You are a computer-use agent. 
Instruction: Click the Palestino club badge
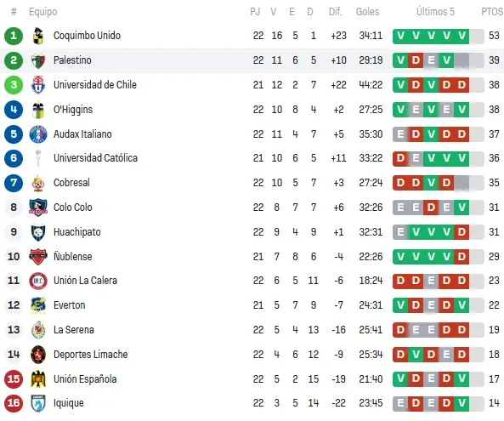pyautogui.click(x=38, y=60)
